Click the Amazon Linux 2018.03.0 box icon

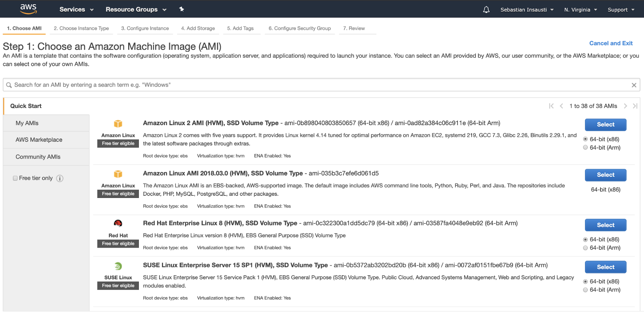(x=118, y=174)
